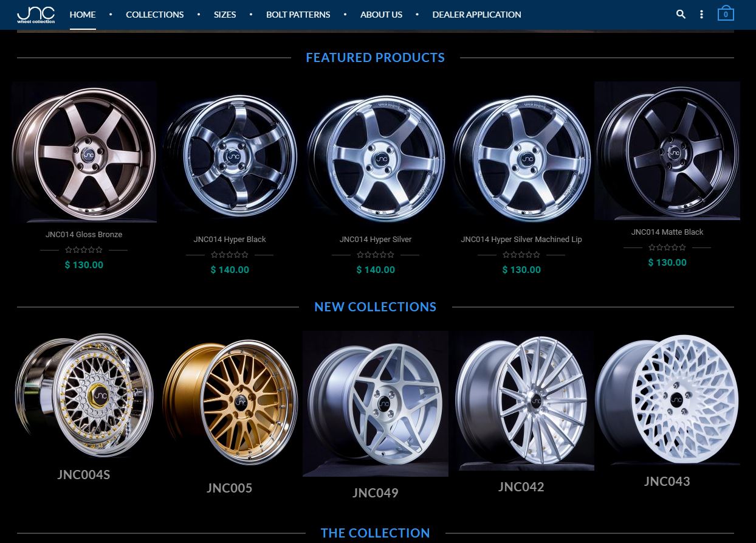Open the About Us menu item
The image size is (756, 543).
(x=381, y=14)
